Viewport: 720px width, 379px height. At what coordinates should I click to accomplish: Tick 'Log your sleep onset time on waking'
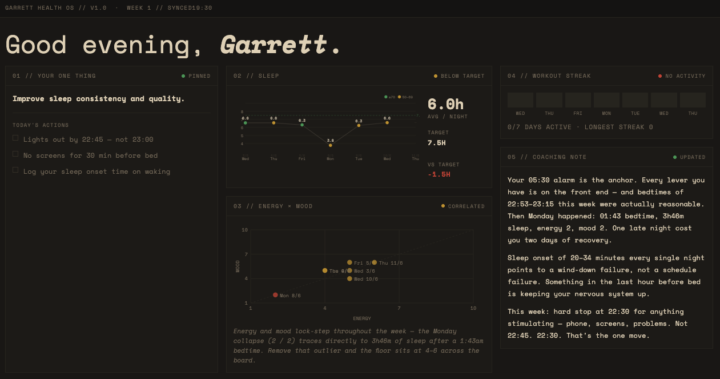15,170
